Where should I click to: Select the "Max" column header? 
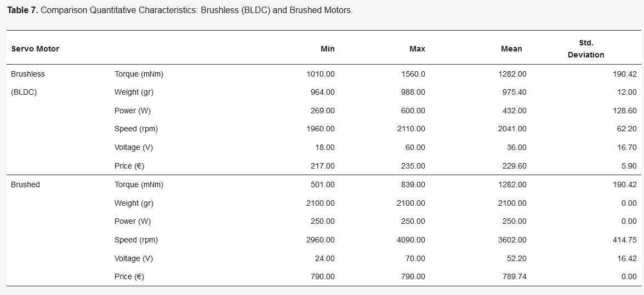417,49
